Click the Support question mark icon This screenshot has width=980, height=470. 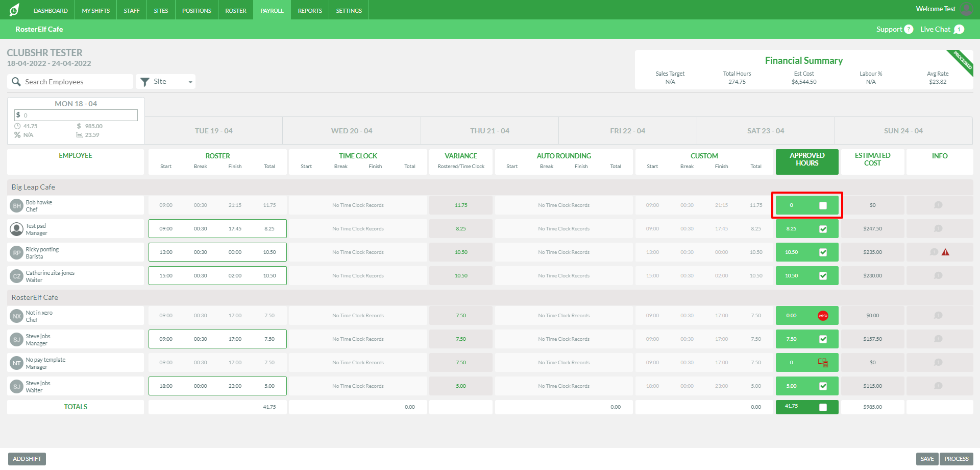point(909,29)
